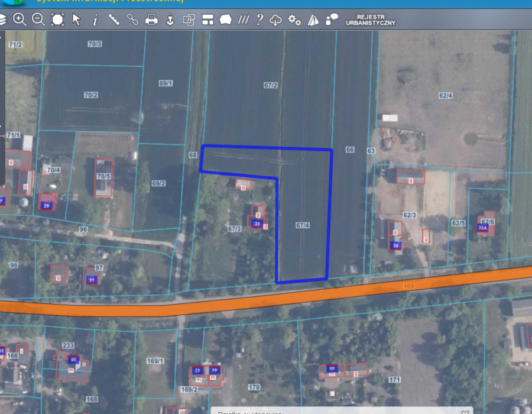Print the current map view
This screenshot has height=414, width=532.
(151, 20)
